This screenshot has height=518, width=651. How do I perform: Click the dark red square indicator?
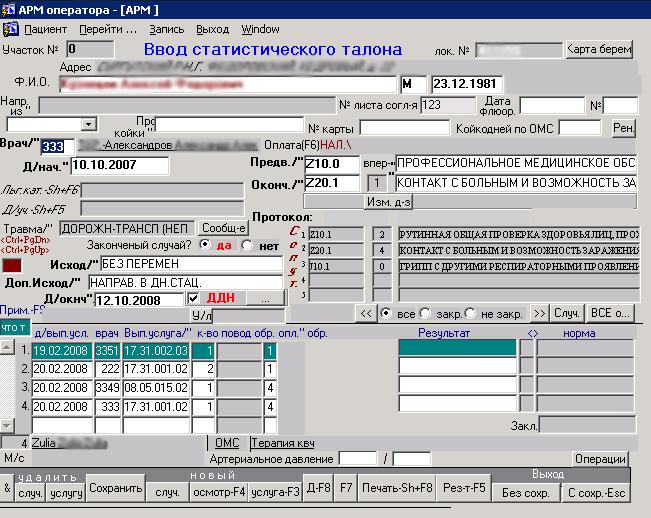13,266
